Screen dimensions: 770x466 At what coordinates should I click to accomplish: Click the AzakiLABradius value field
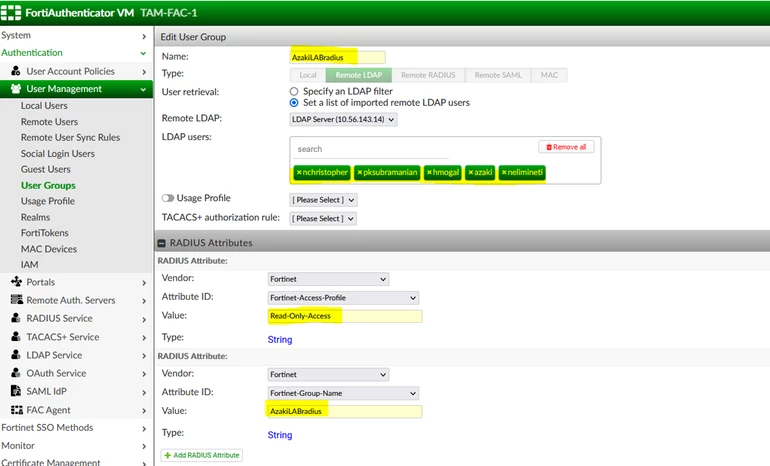coord(345,411)
